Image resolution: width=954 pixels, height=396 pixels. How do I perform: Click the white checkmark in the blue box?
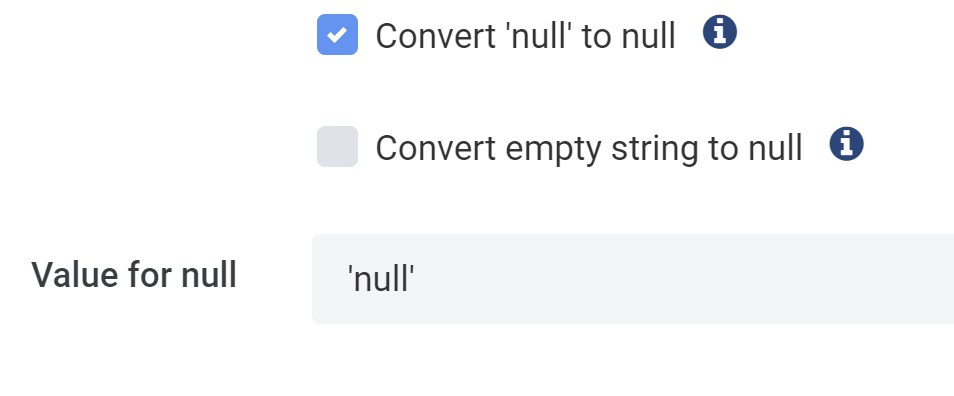tap(337, 35)
